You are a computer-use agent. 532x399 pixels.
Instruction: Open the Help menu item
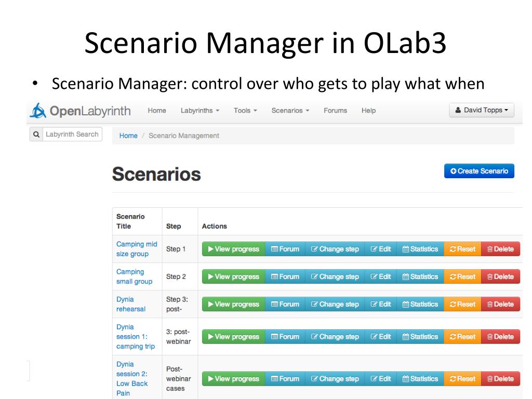pyautogui.click(x=368, y=111)
